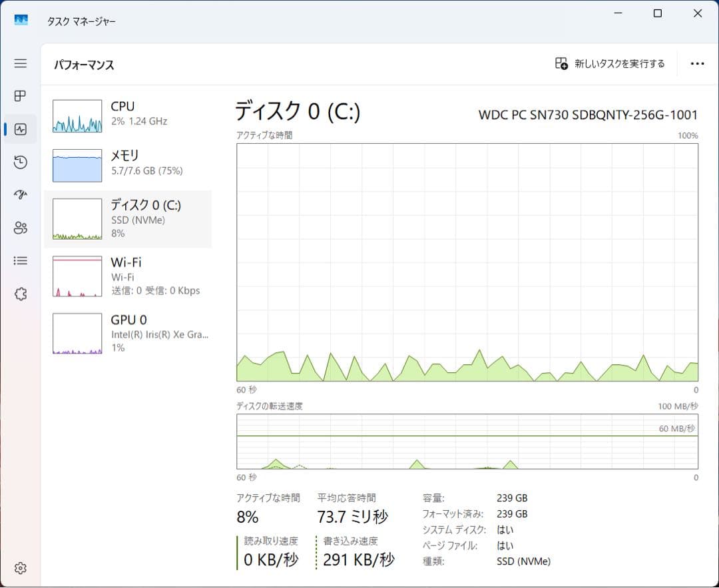This screenshot has width=719, height=588.
Task: Click the new task icon next to 新しいタスクを実行する
Action: point(561,63)
